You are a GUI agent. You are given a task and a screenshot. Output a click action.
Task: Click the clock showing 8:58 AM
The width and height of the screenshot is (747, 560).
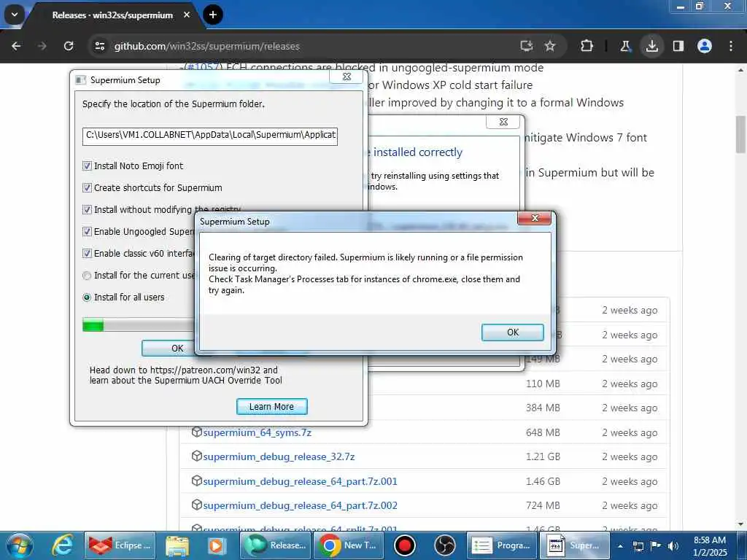pos(710,540)
